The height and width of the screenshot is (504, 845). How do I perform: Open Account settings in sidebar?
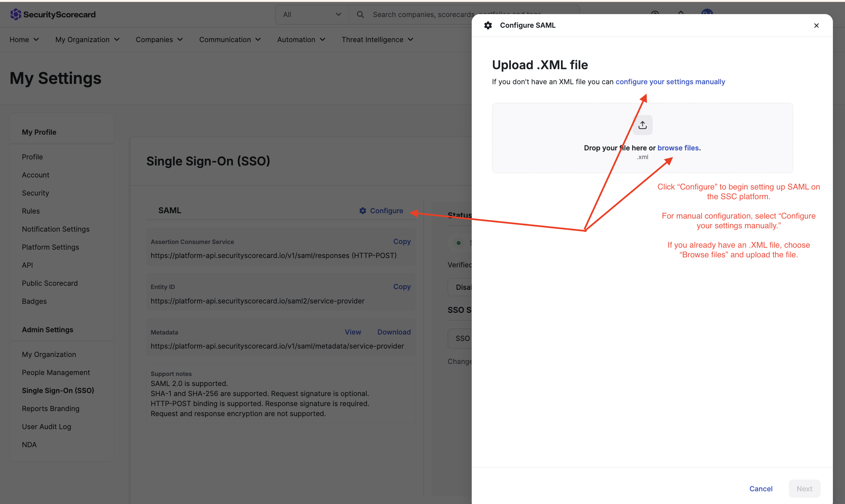[36, 175]
